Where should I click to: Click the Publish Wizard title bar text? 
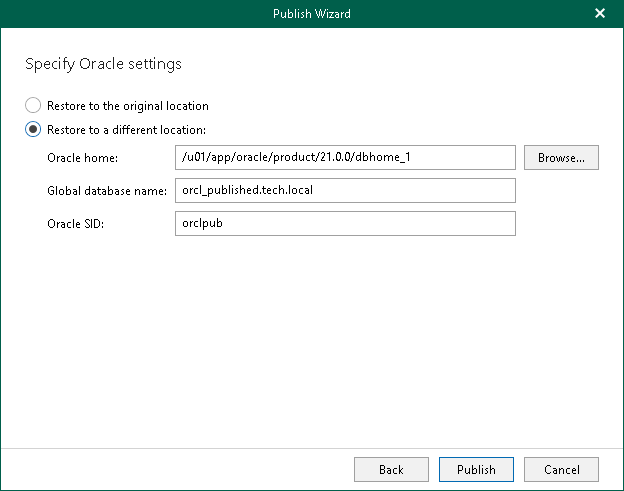pos(311,13)
